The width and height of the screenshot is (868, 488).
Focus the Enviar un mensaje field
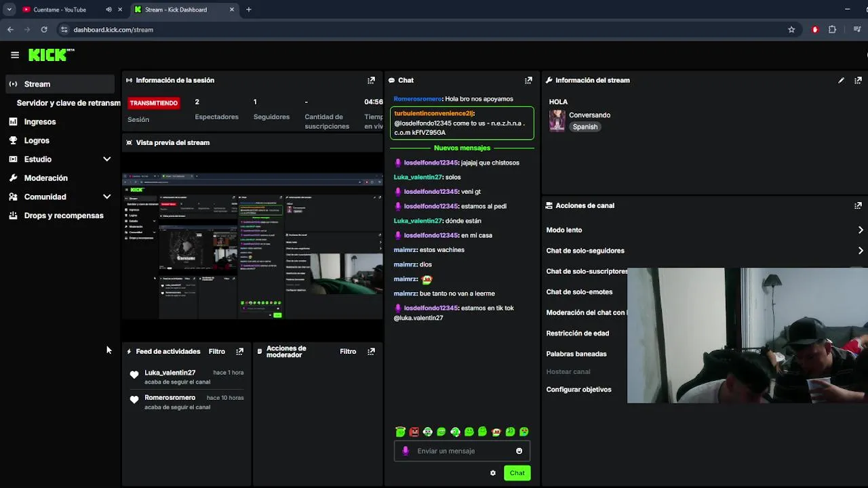coord(462,451)
